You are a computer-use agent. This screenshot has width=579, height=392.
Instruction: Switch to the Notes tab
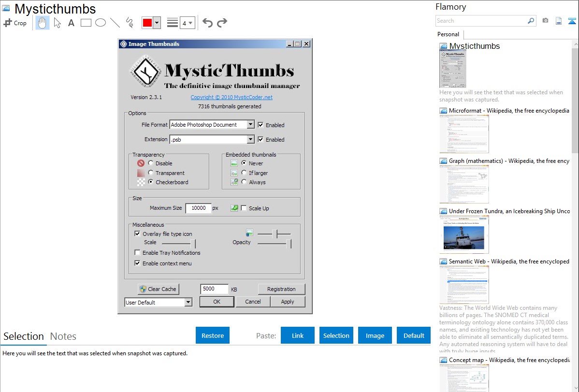(63, 336)
